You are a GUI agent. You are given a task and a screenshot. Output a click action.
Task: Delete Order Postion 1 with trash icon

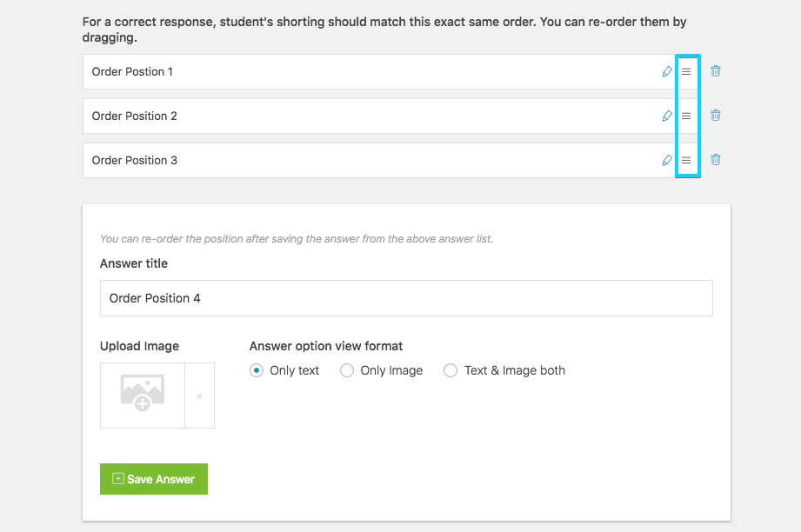(x=716, y=71)
